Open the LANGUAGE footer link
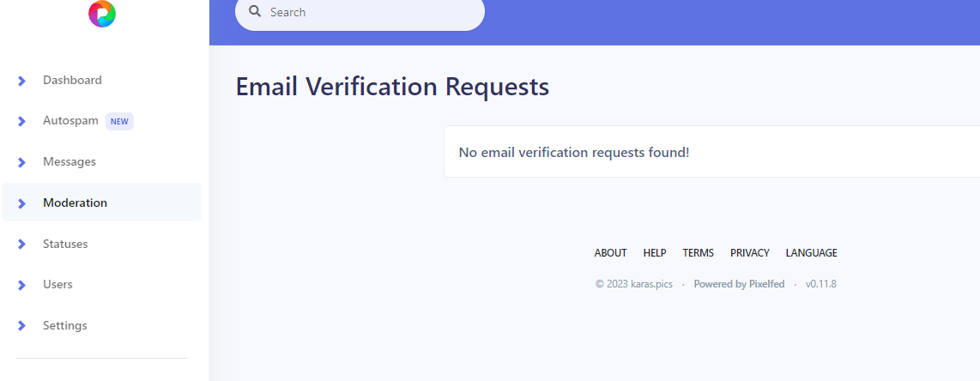 tap(811, 253)
